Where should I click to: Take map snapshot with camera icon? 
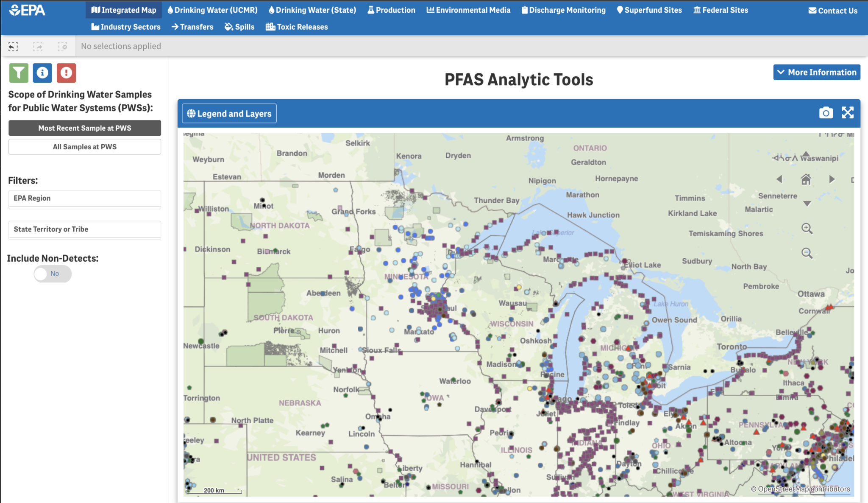coord(826,113)
